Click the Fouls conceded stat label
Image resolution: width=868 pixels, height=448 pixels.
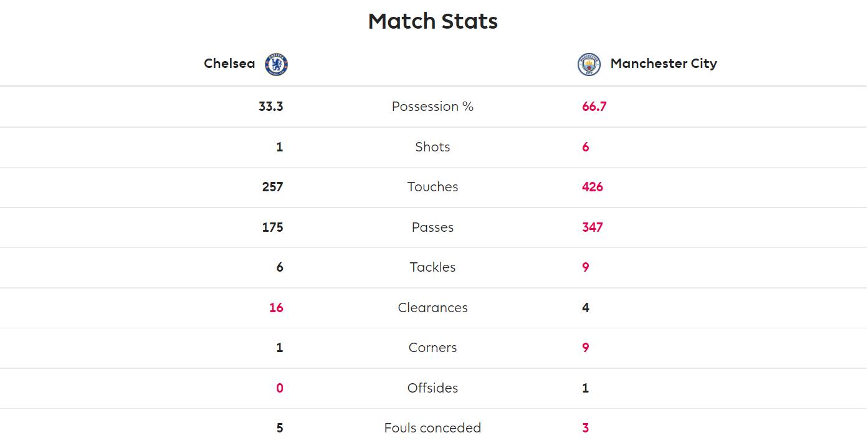pos(432,428)
